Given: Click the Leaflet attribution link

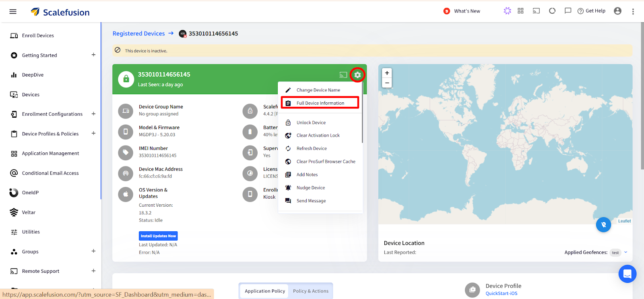Looking at the screenshot, I should tap(624, 221).
